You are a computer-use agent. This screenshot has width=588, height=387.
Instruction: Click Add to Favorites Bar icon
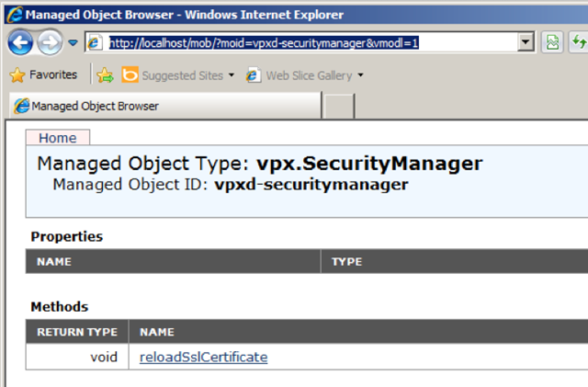[x=105, y=75]
